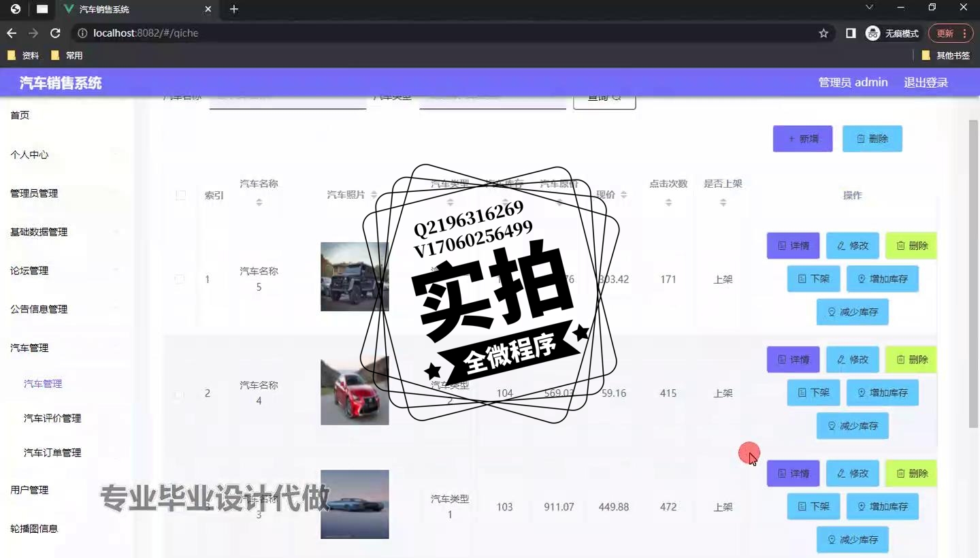Open 详情 for the 911.07 price row
980x558 pixels.
click(793, 474)
